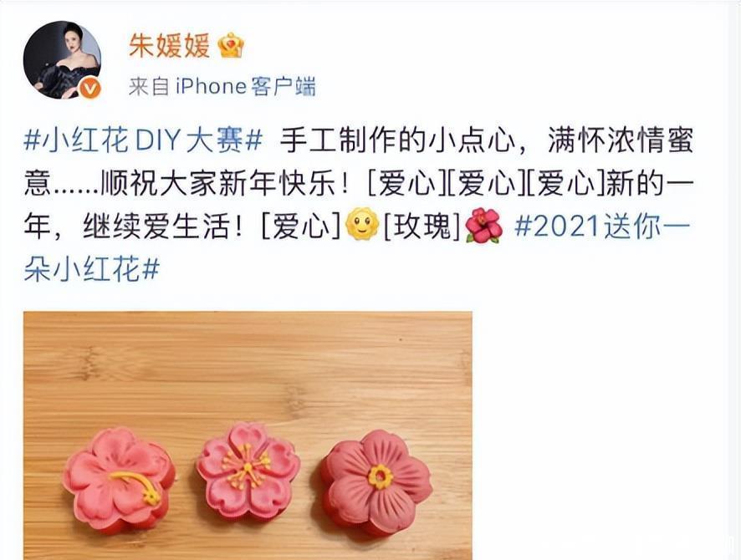Click the post text 手工制作的小点心

[x=396, y=140]
